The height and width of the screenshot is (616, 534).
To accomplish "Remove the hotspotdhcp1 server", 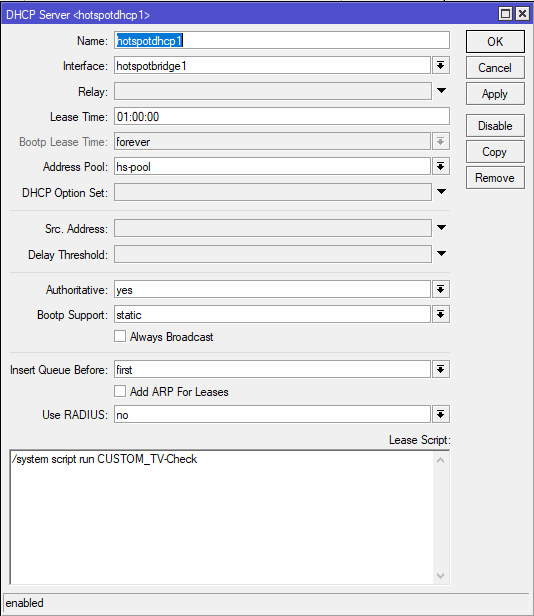I will (x=495, y=178).
